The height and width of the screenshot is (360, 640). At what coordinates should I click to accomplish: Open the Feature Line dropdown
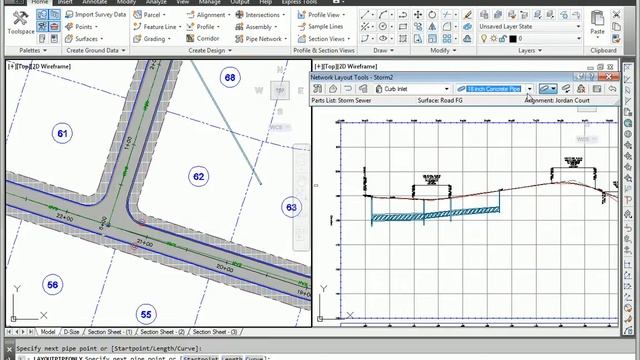[157, 27]
